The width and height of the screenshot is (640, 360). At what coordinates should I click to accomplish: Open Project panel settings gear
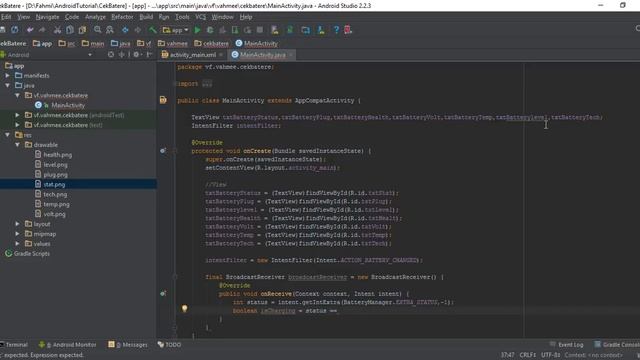(136, 55)
